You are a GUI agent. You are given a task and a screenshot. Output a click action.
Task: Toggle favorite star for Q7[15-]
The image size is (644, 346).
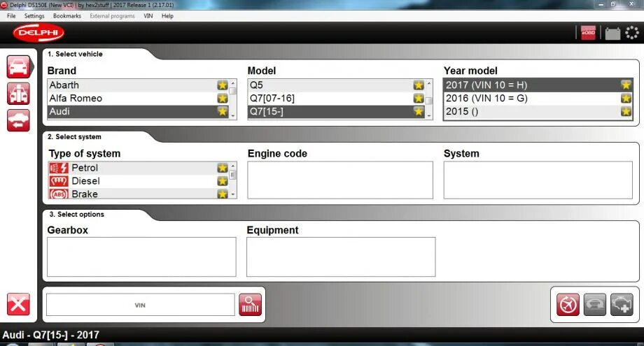[419, 112]
